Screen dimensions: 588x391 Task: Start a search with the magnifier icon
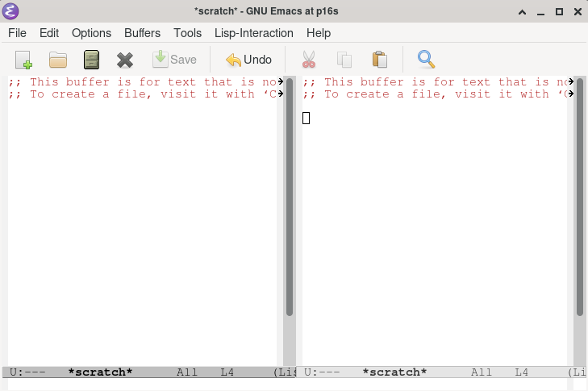[x=426, y=59]
